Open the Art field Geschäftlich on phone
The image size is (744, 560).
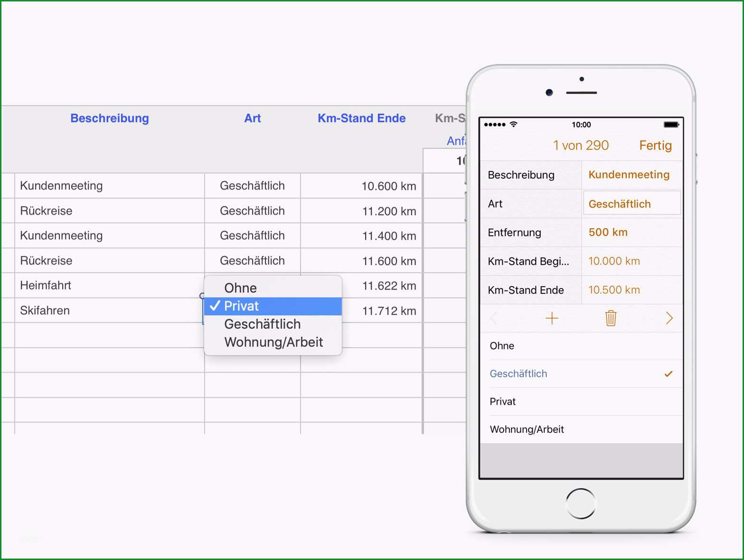632,204
